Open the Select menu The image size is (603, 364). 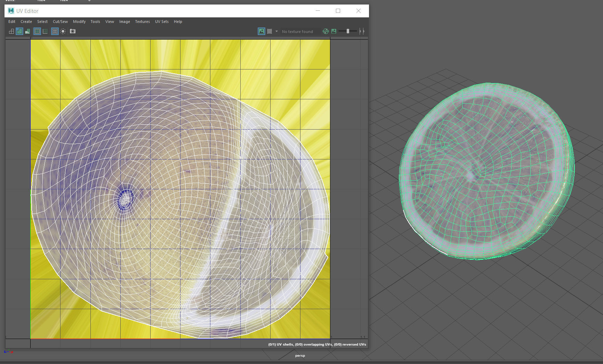42,22
